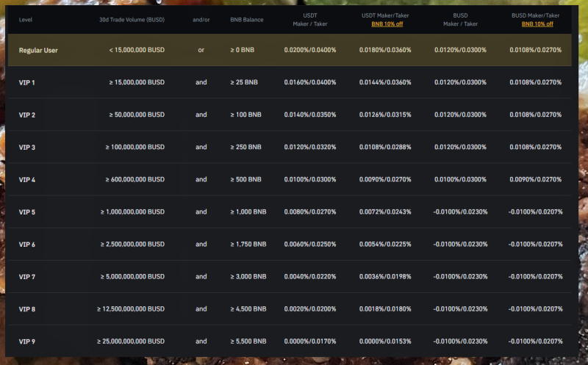The height and width of the screenshot is (365, 588).
Task: Click the 0.0160%/0.0400% USDT fee
Action: [310, 82]
